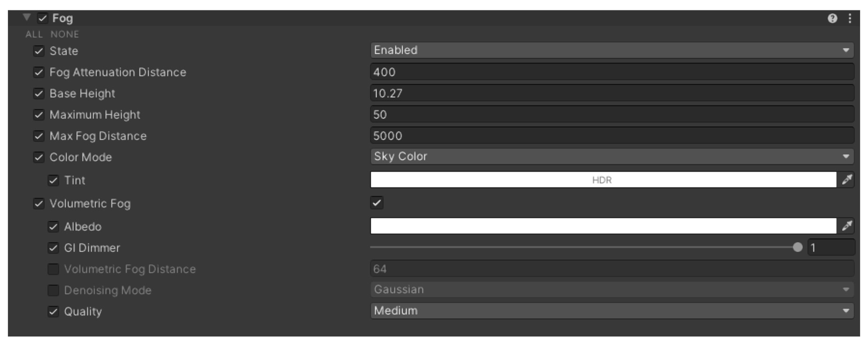Open the State dropdown showing Enabled
Viewport: 868px width, 347px height.
coord(606,50)
